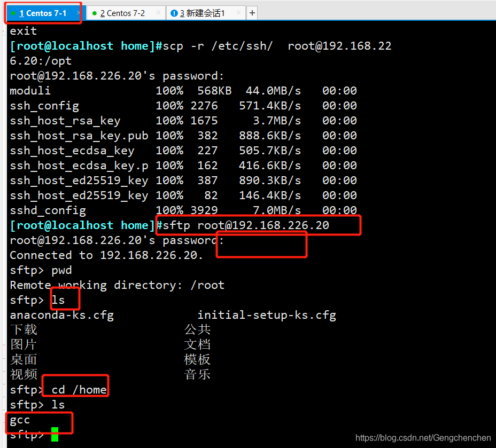Click the 44.0MB/s transfer speed
Image resolution: width=496 pixels, height=448 pixels.
click(x=273, y=91)
